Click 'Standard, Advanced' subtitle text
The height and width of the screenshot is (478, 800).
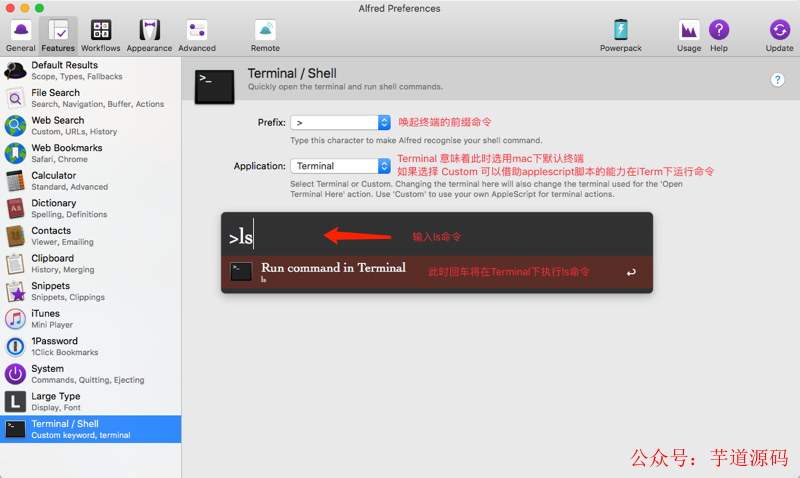[69, 187]
